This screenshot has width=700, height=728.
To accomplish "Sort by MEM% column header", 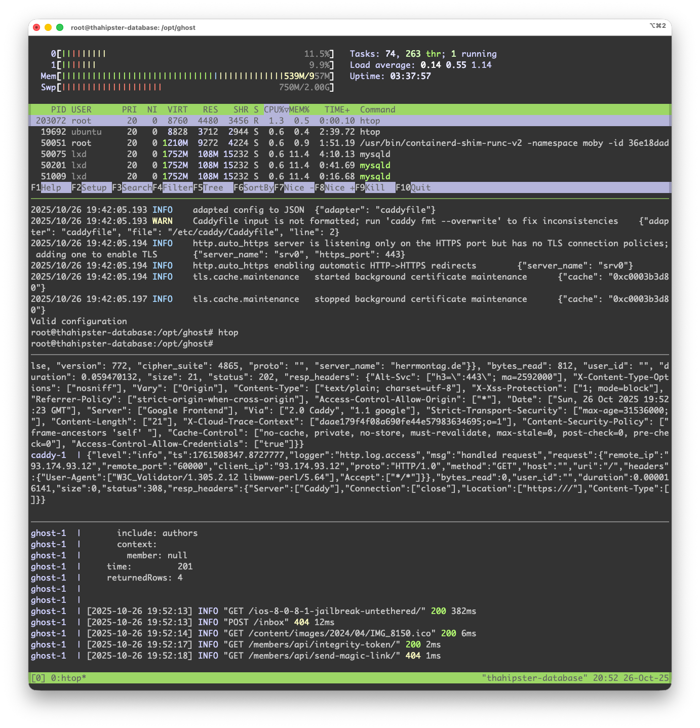I will click(299, 109).
